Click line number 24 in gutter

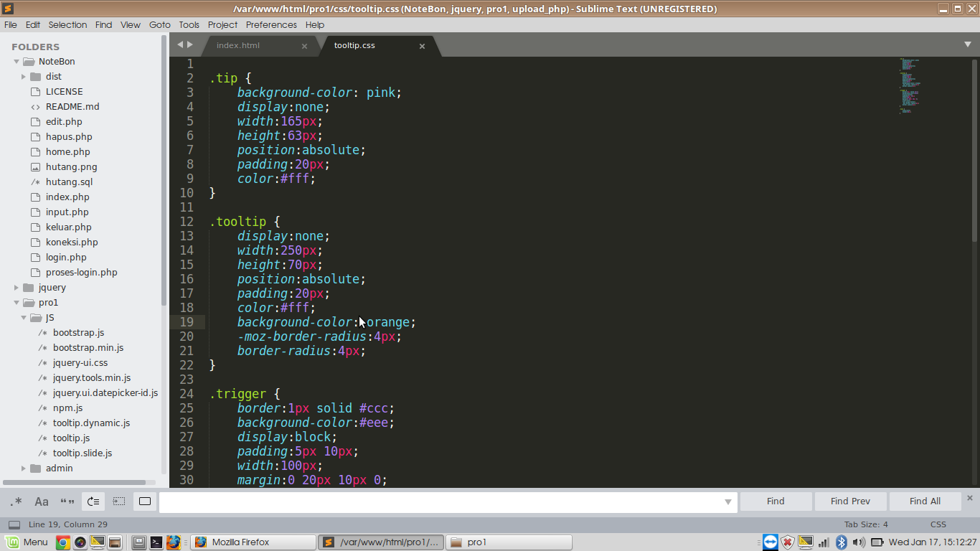pyautogui.click(x=187, y=394)
